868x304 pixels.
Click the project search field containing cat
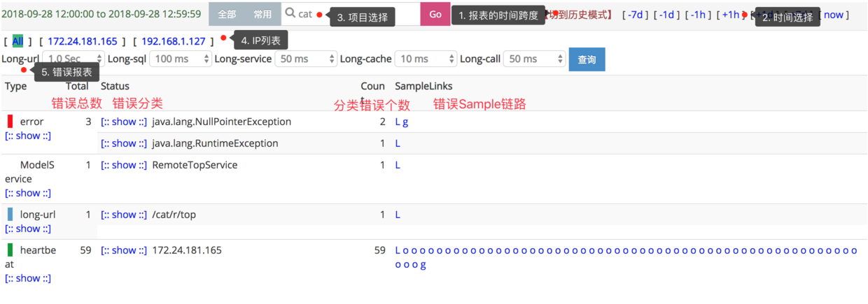[351, 14]
